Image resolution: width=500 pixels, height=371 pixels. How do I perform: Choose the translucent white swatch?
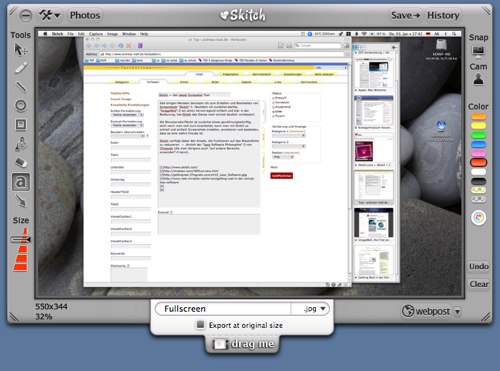pos(478,200)
